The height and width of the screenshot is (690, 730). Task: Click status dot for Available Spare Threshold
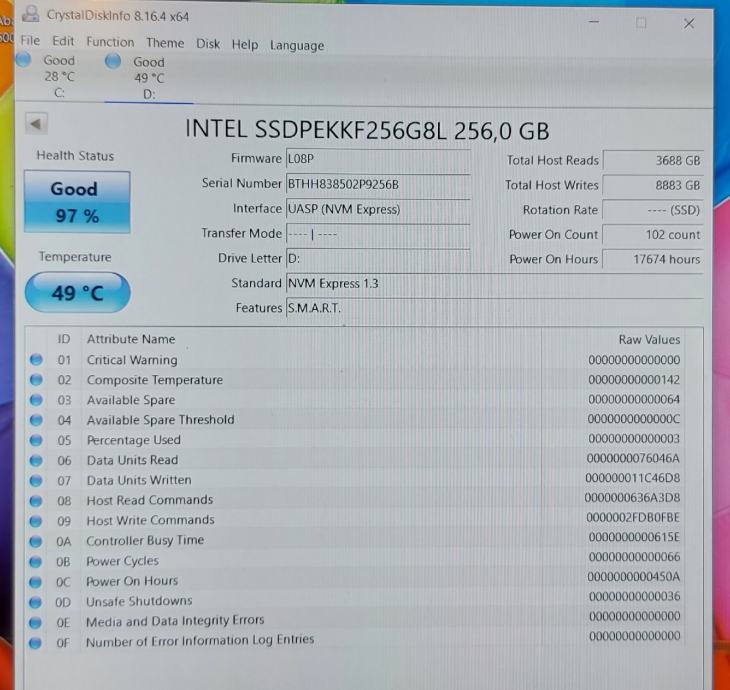tap(36, 419)
